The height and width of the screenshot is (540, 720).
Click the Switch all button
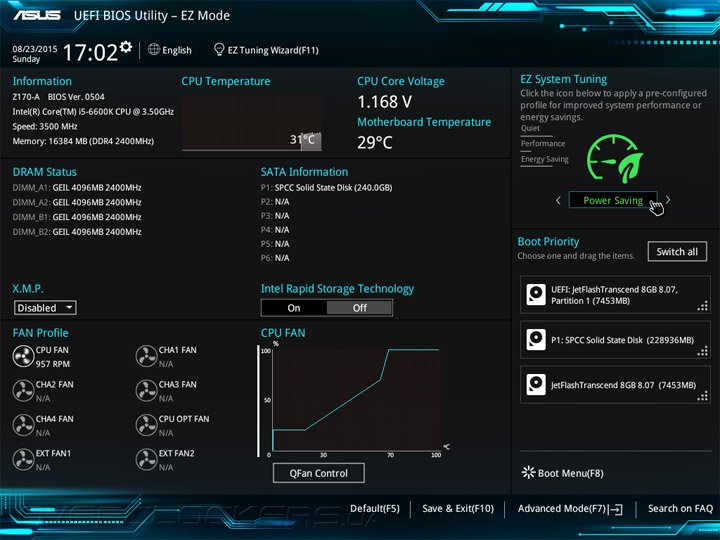(677, 252)
